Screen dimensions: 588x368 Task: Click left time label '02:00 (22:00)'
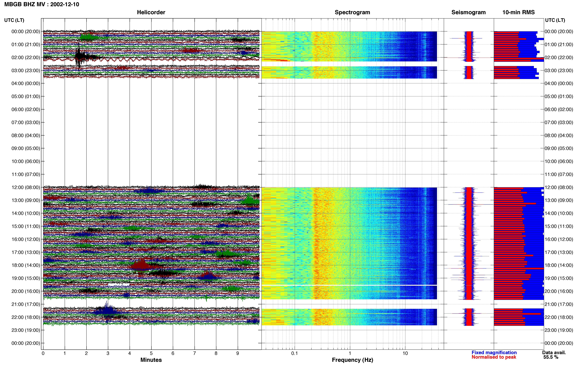click(26, 57)
